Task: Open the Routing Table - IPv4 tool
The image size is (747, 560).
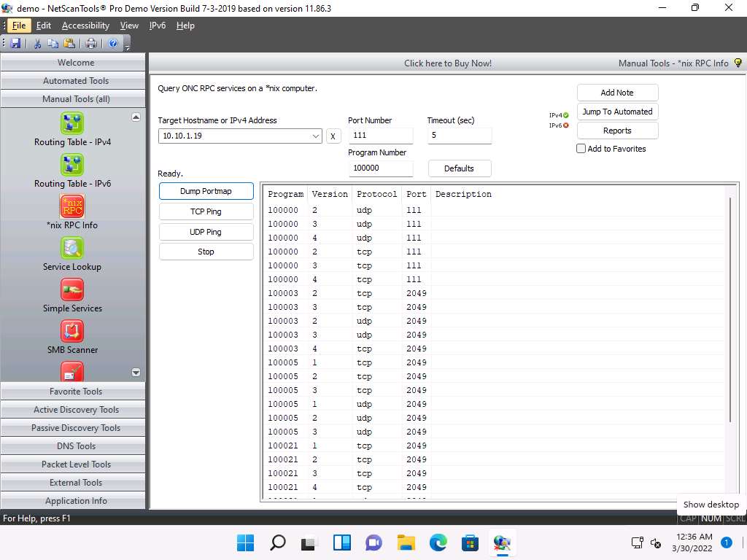Action: (72, 124)
